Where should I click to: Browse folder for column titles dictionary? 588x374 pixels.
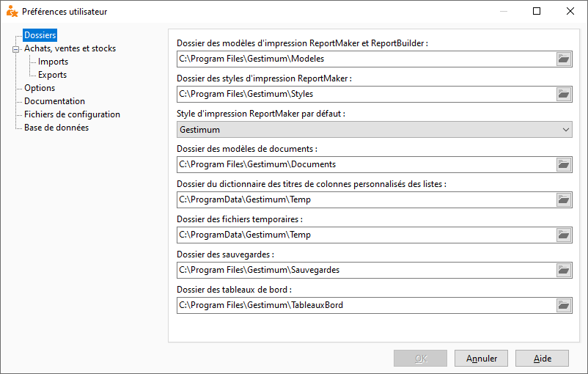pos(563,200)
